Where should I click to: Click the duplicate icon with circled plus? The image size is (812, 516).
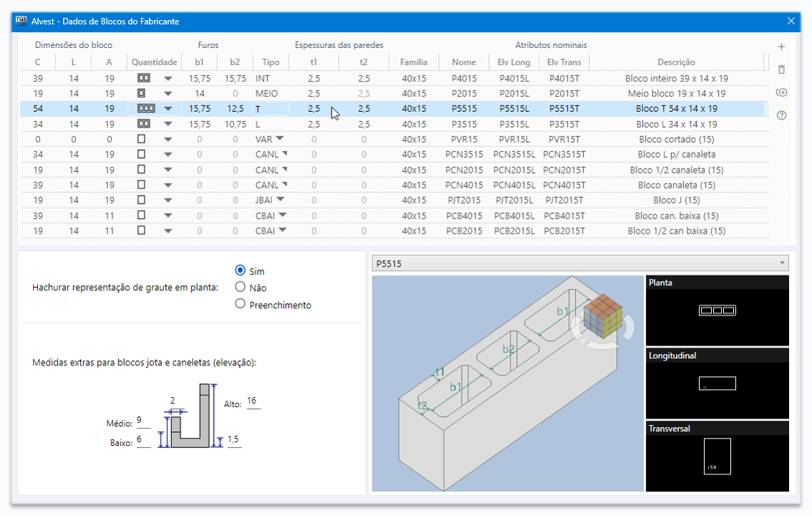(x=781, y=92)
